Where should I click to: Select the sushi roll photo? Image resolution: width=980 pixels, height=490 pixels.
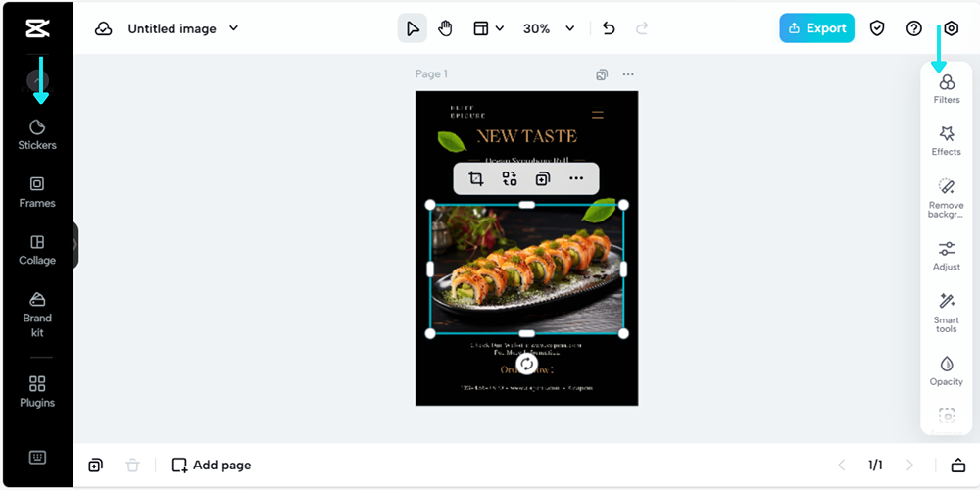[527, 269]
